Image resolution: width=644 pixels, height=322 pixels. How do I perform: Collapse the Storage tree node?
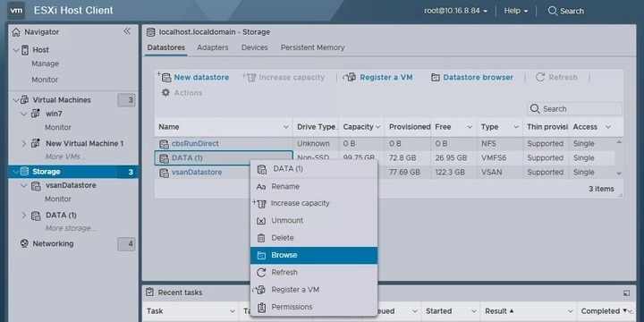pyautogui.click(x=16, y=172)
